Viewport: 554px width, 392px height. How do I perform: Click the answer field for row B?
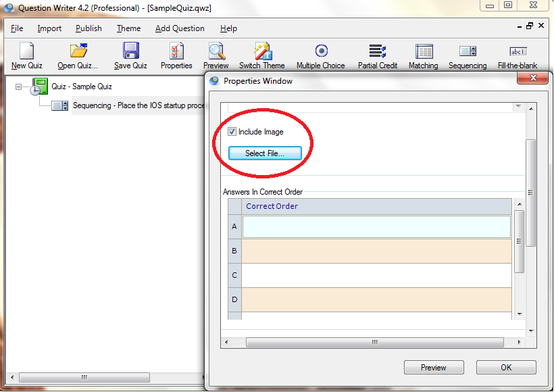[376, 251]
